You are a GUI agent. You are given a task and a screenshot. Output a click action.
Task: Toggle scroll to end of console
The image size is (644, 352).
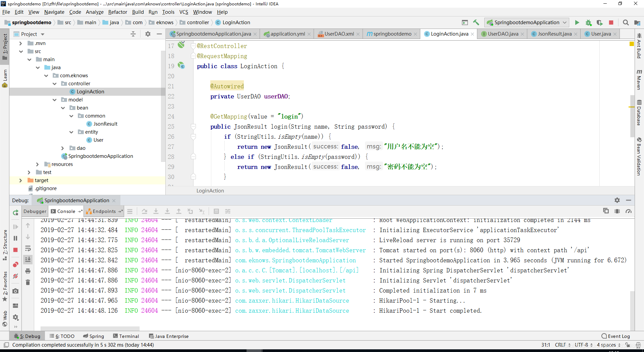[28, 260]
